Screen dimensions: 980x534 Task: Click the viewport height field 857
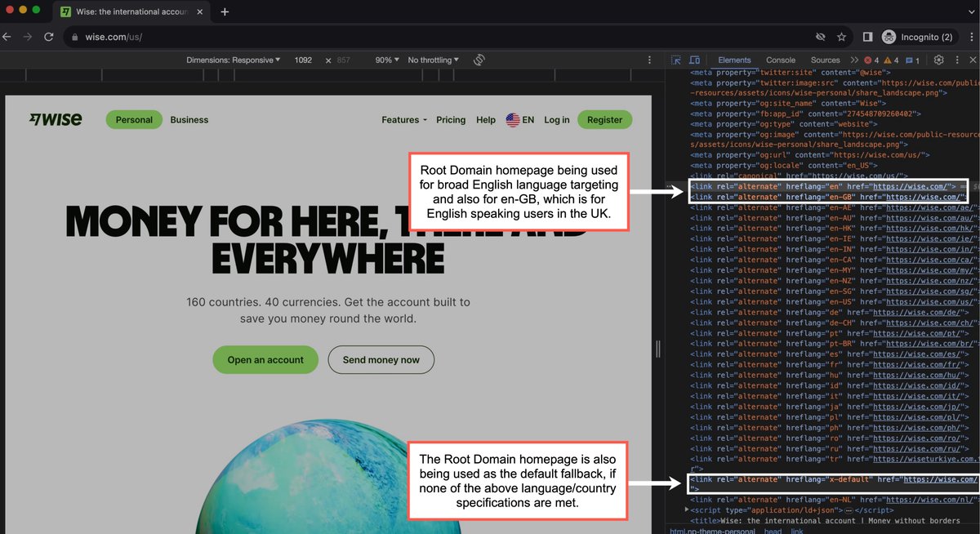click(x=344, y=60)
